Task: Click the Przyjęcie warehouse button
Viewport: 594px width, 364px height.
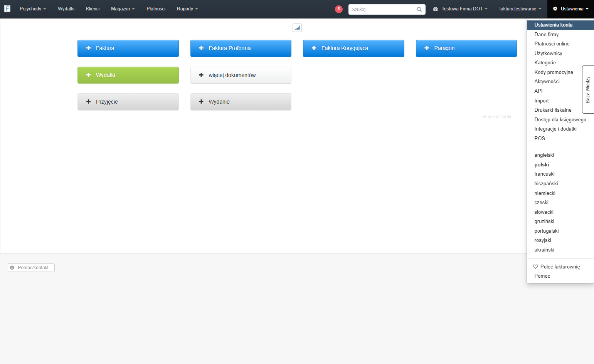Action: 128,102
